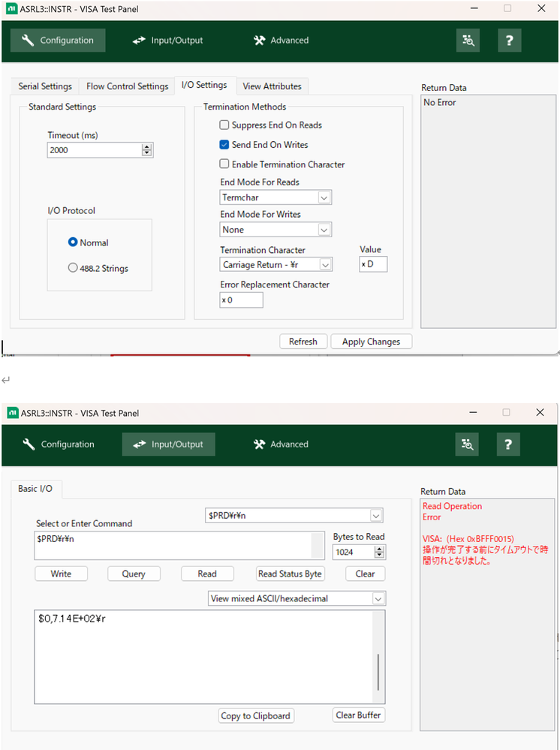Open Advanced in the lower VISA Test Panel
560x750 pixels.
[282, 444]
